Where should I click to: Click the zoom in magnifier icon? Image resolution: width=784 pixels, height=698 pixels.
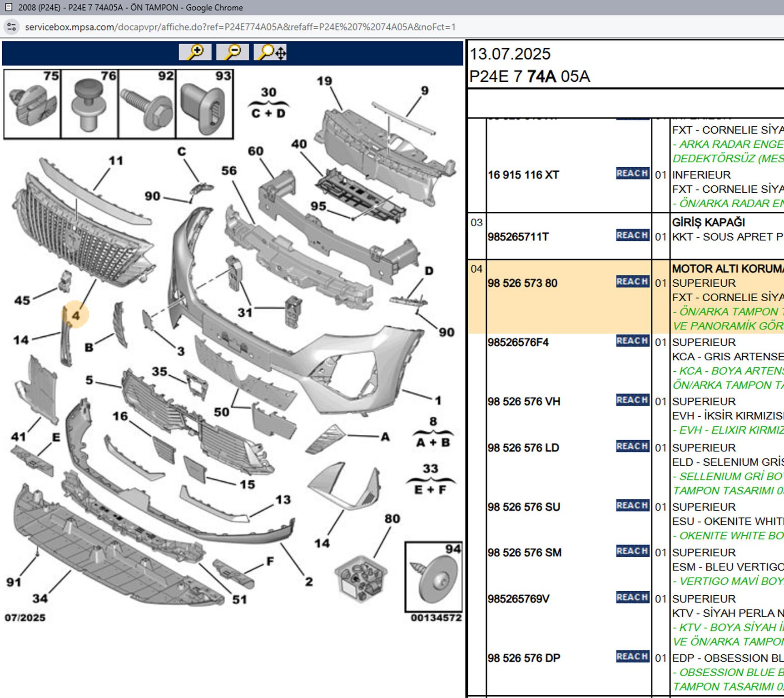coord(195,52)
